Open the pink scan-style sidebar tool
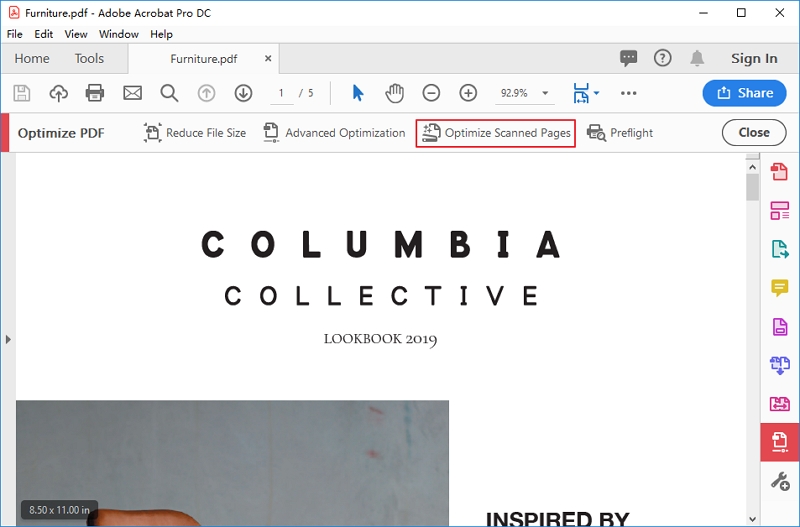The height and width of the screenshot is (527, 800). point(780,404)
